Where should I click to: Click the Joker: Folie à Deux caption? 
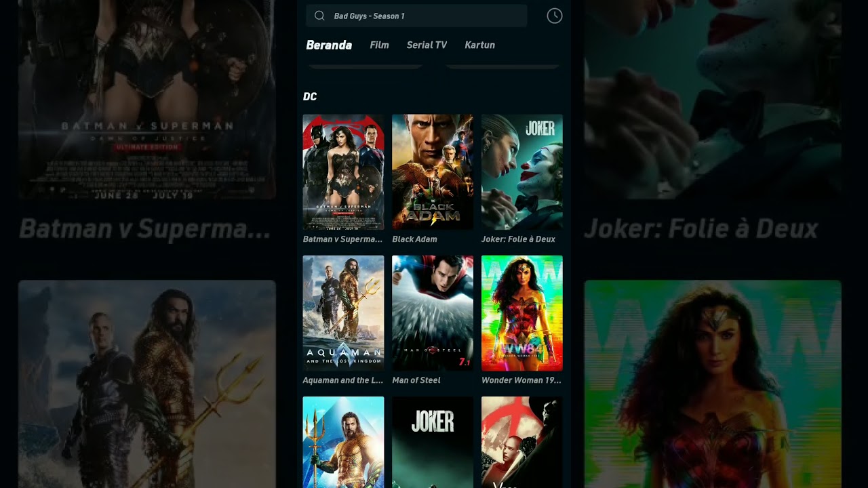pos(518,239)
